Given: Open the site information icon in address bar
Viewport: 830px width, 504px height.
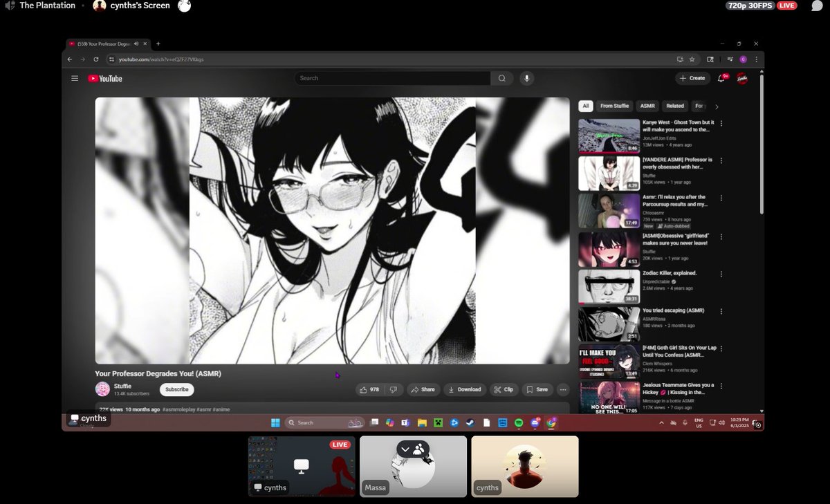Looking at the screenshot, I should (x=111, y=59).
